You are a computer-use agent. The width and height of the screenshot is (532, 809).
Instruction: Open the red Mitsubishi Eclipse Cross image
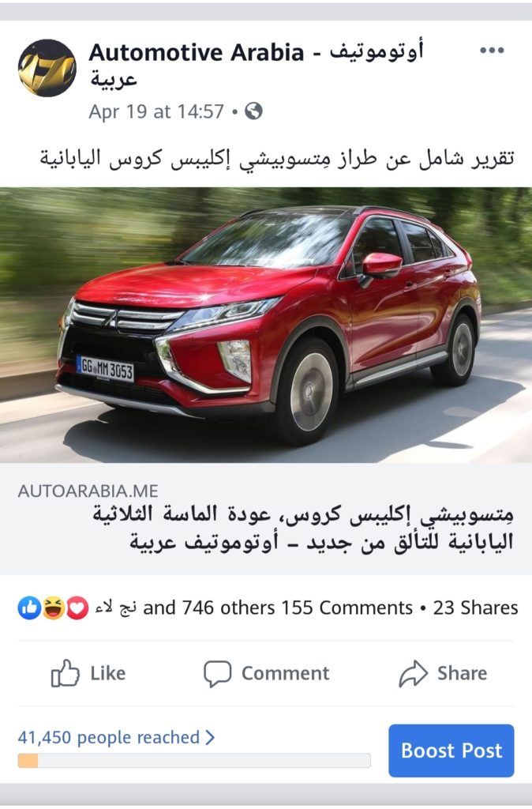click(x=266, y=325)
